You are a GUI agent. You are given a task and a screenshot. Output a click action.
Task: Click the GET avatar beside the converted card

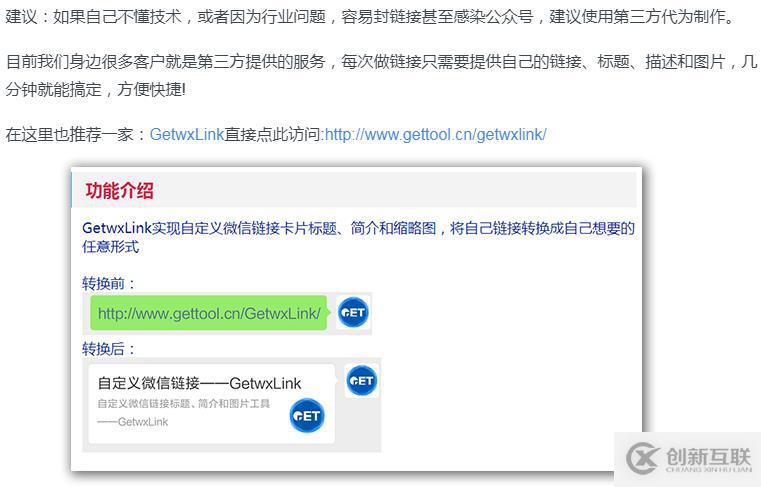362,381
